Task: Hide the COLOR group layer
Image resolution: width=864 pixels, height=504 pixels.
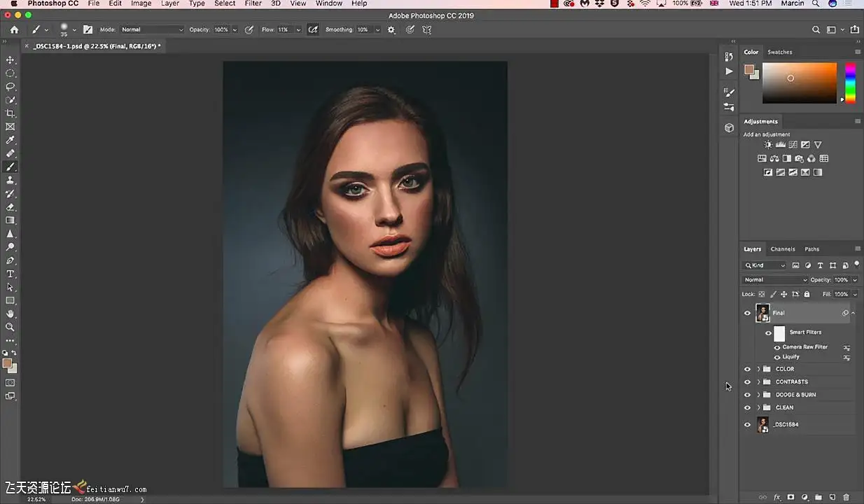Action: pyautogui.click(x=747, y=369)
